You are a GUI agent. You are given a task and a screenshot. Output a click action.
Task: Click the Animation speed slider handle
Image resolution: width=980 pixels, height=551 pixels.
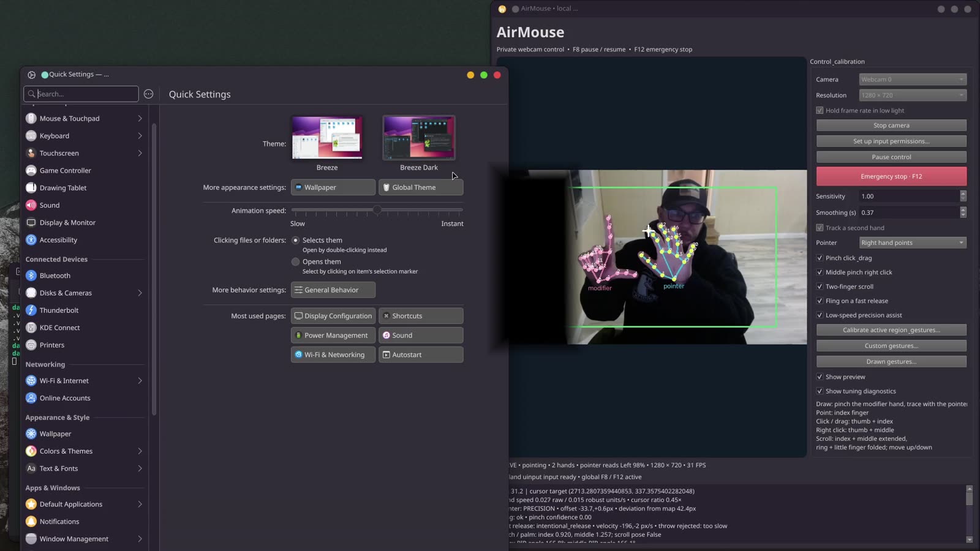(x=377, y=210)
